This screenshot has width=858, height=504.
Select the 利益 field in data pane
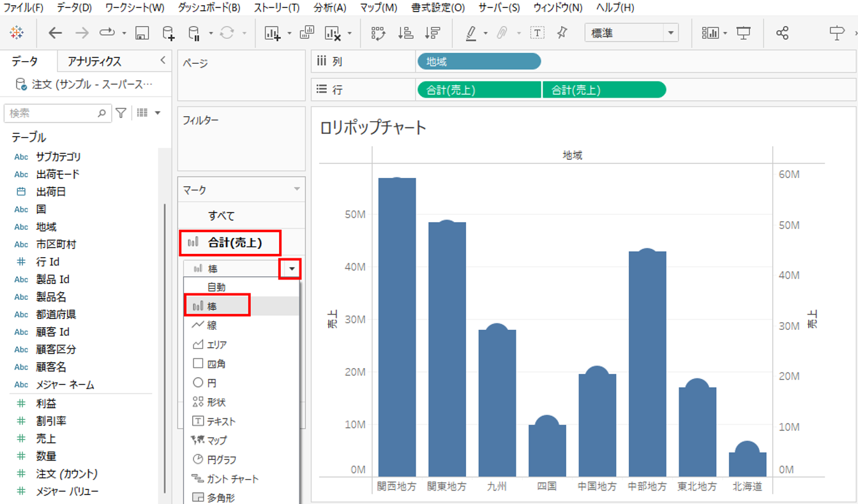pyautogui.click(x=46, y=404)
